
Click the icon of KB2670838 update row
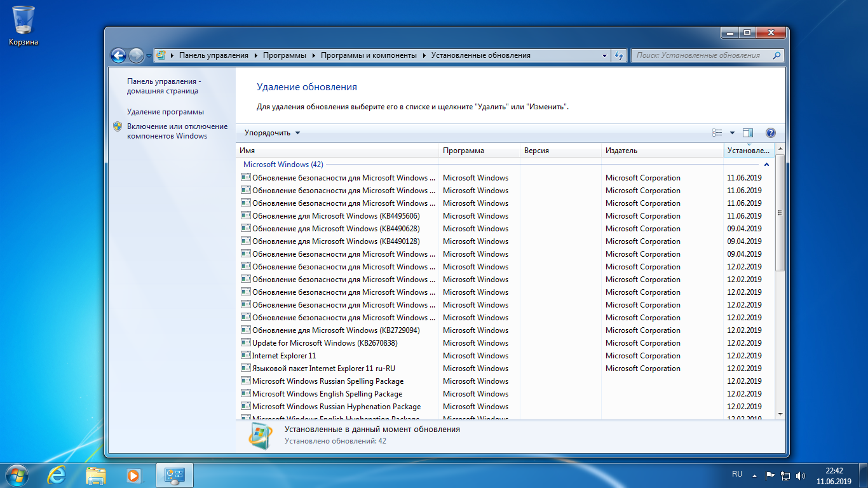point(246,342)
